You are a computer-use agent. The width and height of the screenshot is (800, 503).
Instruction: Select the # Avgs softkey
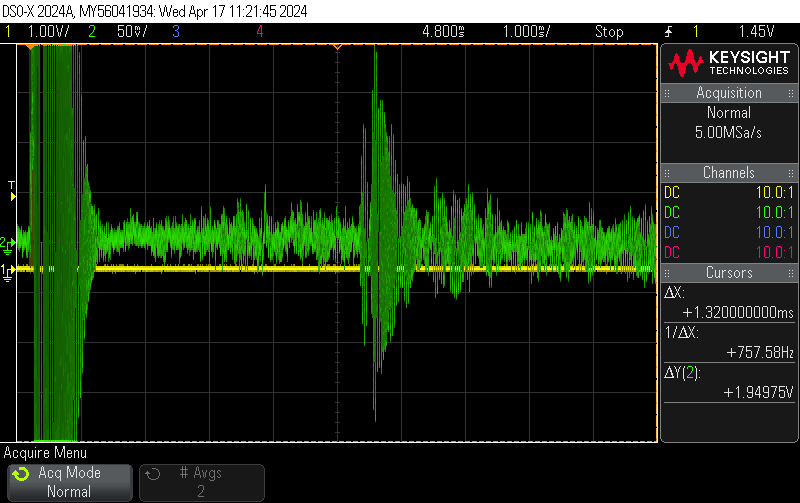[201, 482]
